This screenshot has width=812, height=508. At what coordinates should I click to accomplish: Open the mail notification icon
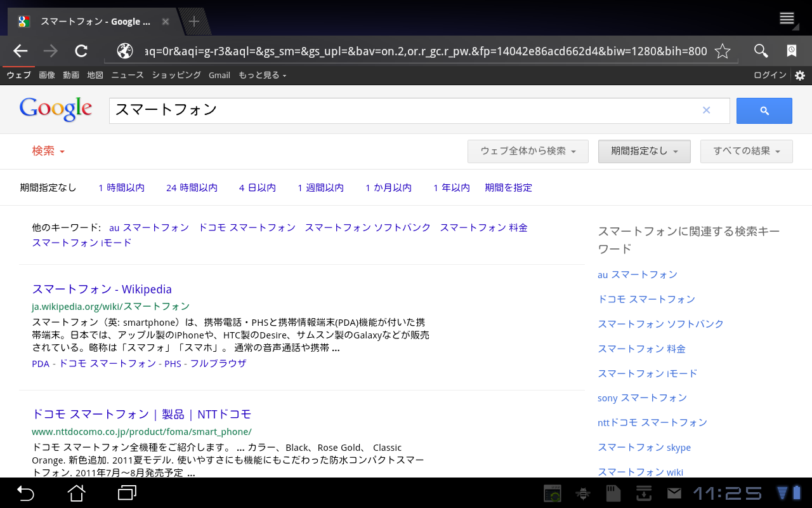pyautogui.click(x=674, y=493)
